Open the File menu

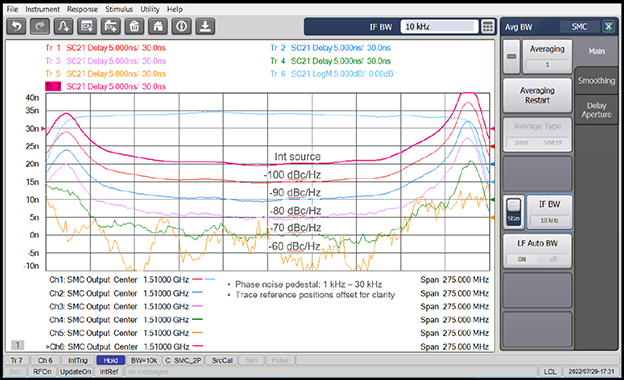pos(12,9)
